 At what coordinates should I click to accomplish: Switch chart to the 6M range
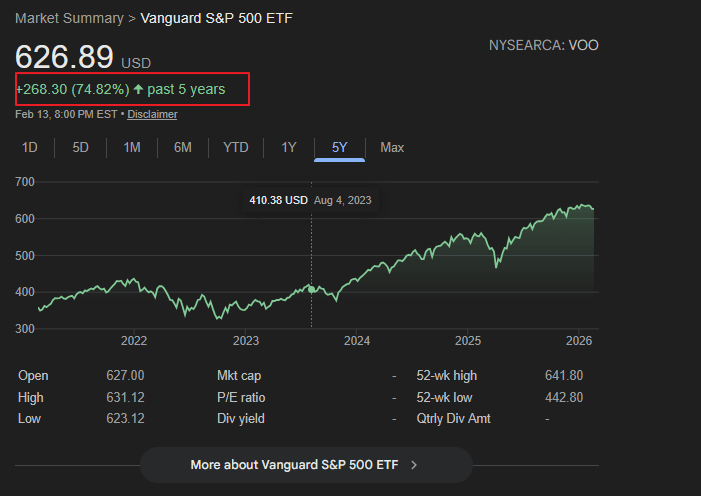pos(182,147)
